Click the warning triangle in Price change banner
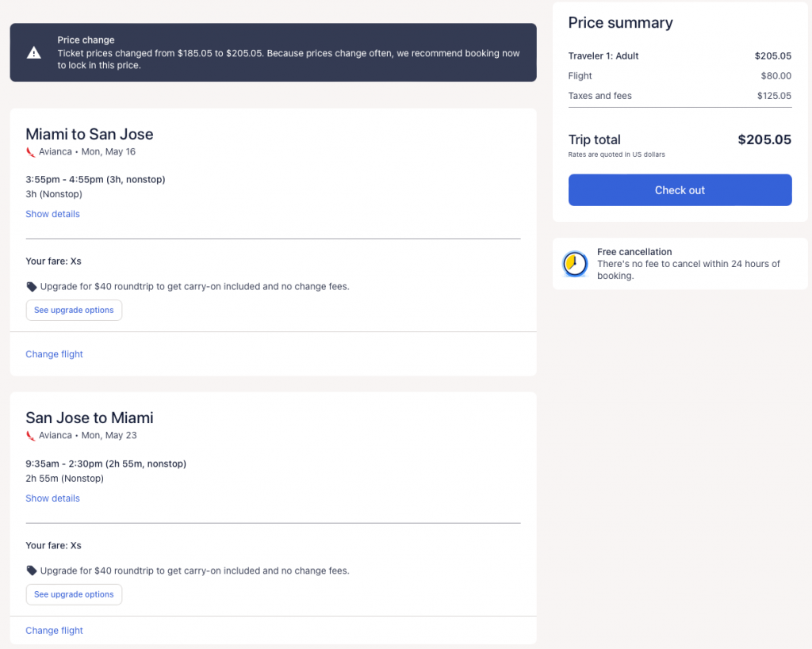The width and height of the screenshot is (812, 649). pos(34,53)
